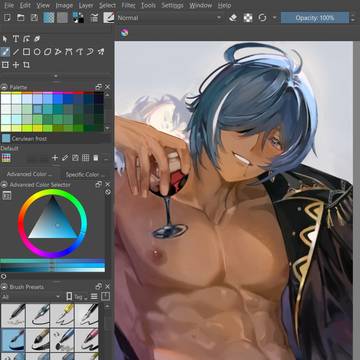The image size is (360, 360).
Task: Select the Ellipse tool
Action: click(x=37, y=52)
